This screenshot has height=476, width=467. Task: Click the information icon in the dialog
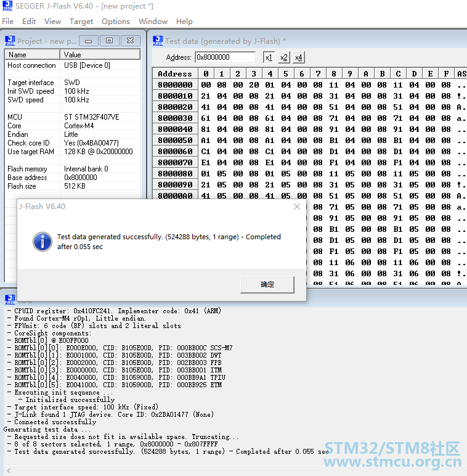42,242
